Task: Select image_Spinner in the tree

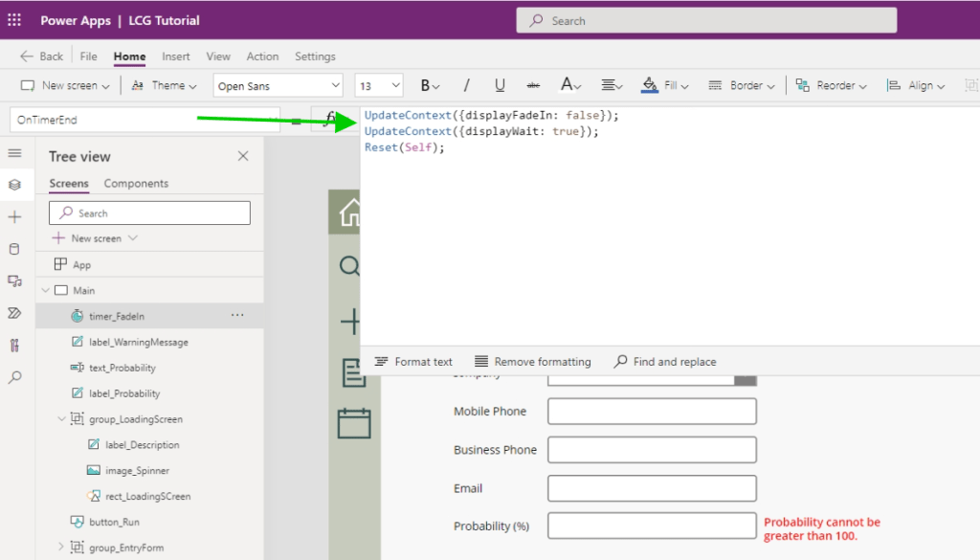Action: (149, 470)
